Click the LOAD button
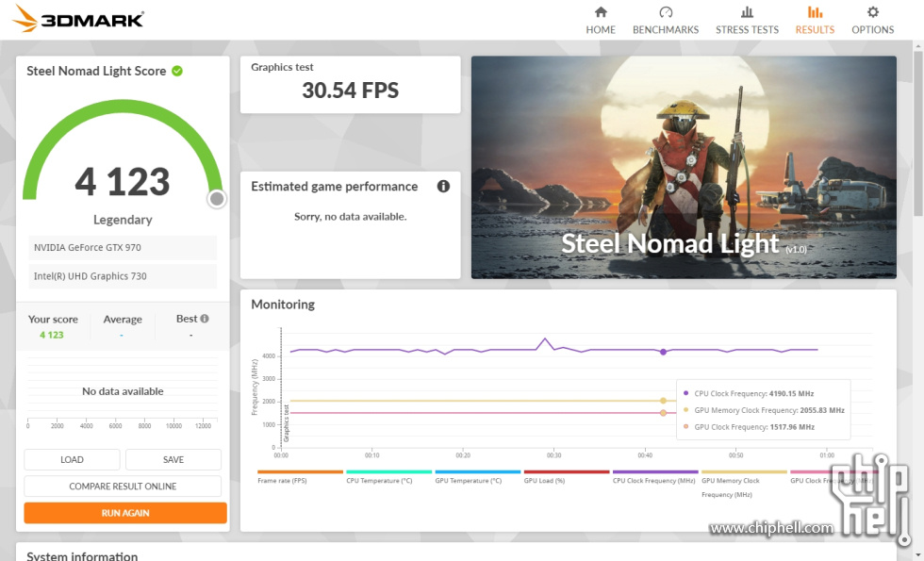 [x=72, y=460]
